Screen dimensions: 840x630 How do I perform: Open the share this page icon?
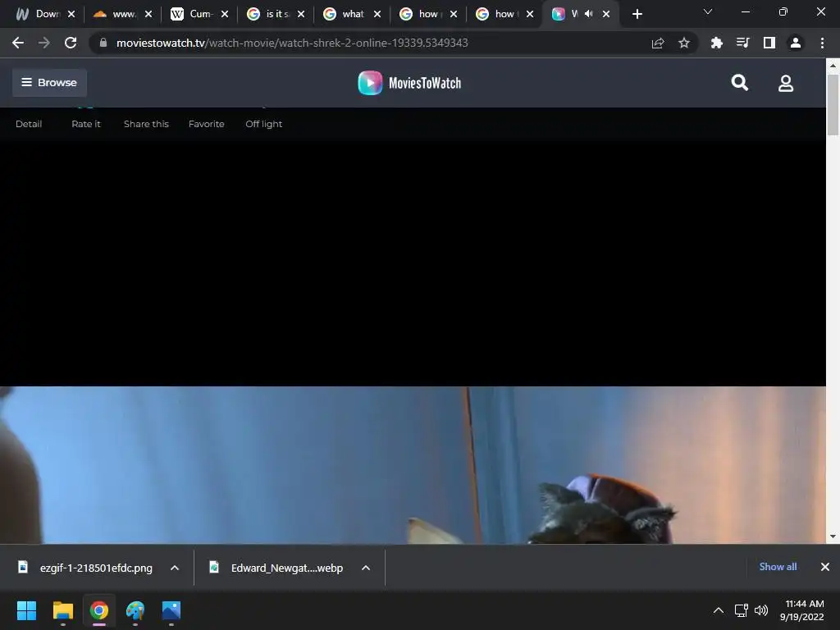658,43
